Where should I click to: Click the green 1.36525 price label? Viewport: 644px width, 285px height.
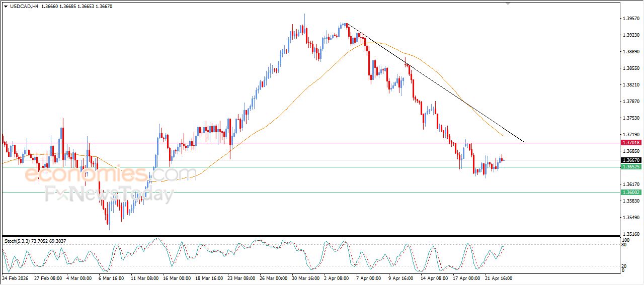coord(631,167)
